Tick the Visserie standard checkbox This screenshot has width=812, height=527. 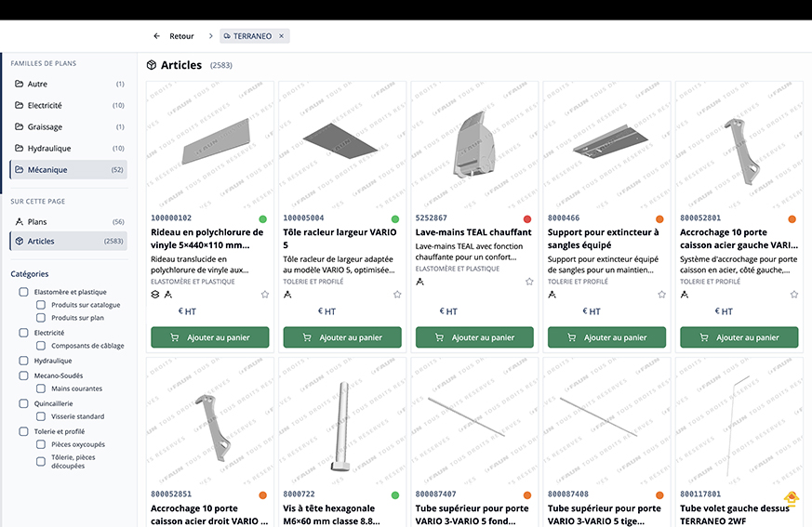coord(41,416)
